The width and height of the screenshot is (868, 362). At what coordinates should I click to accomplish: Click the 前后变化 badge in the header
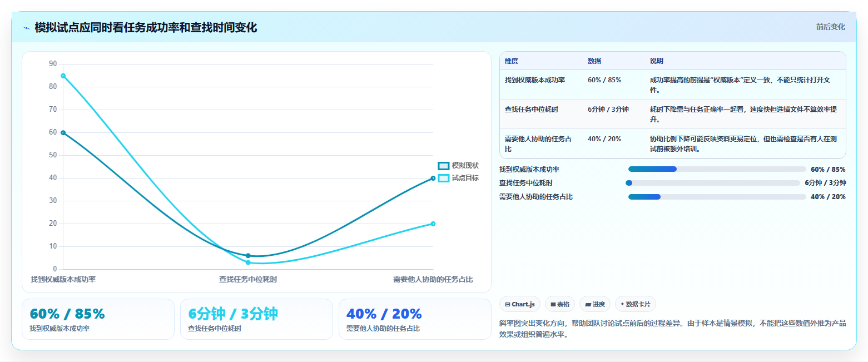[x=831, y=27]
